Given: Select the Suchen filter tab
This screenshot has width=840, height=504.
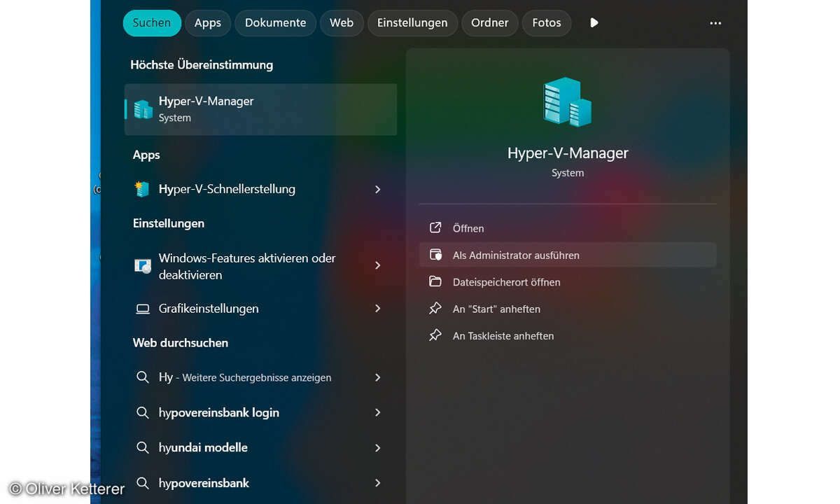Looking at the screenshot, I should (x=152, y=23).
